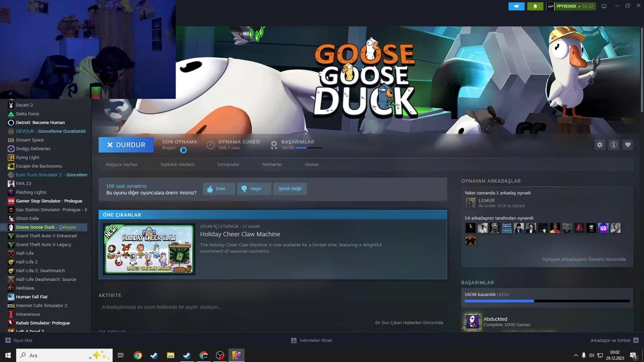The image size is (644, 362).
Task: Open Task View on the taskbar
Action: (x=121, y=355)
